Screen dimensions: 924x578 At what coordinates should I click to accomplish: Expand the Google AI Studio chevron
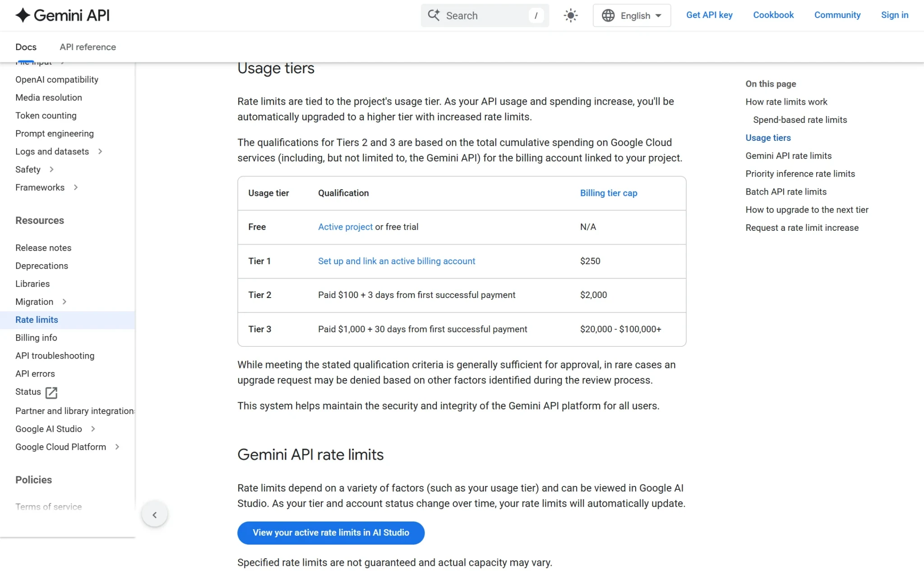93,429
